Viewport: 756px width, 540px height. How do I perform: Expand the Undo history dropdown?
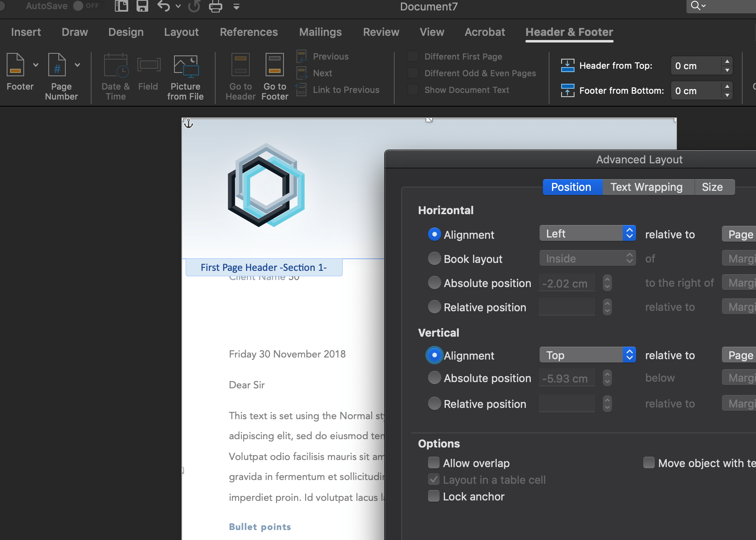178,6
